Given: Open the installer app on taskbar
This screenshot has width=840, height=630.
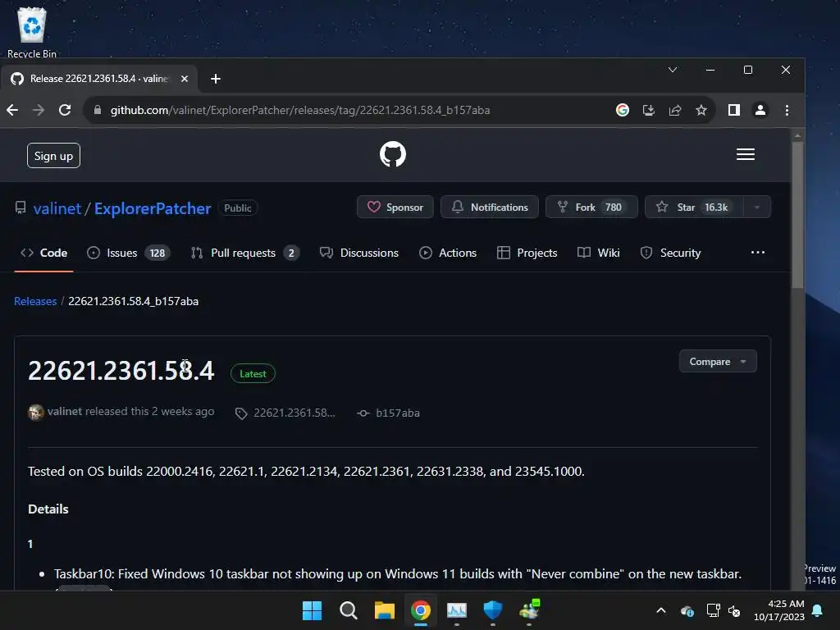Looking at the screenshot, I should [529, 610].
